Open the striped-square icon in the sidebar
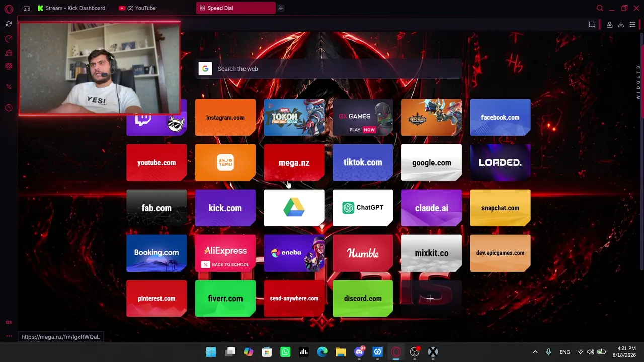Viewport: 644px width, 362px height. (x=9, y=66)
